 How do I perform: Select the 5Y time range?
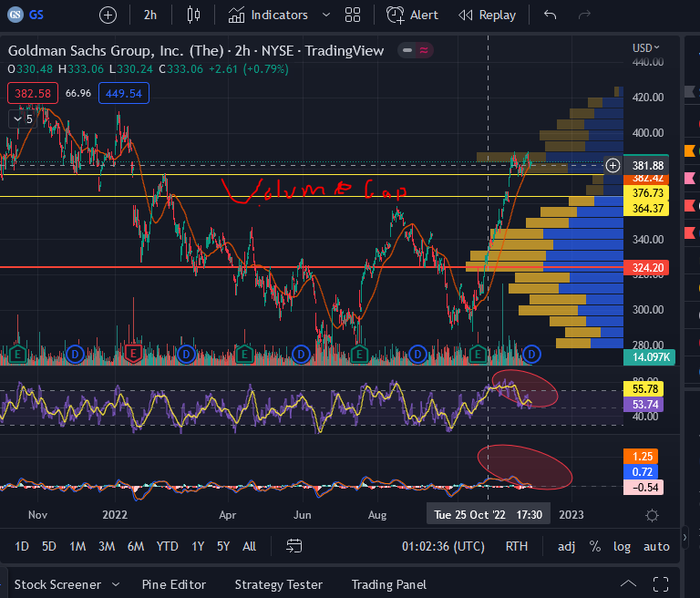pos(223,546)
